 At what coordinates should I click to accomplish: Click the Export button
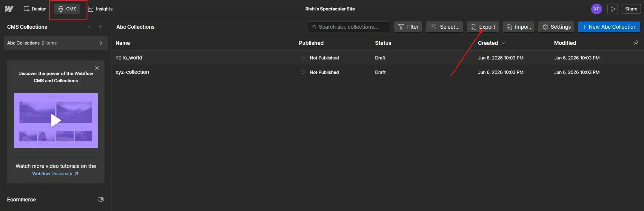(x=483, y=27)
